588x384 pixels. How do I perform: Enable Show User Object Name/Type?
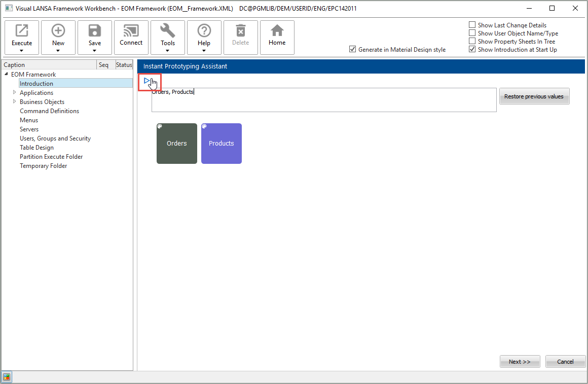point(472,33)
